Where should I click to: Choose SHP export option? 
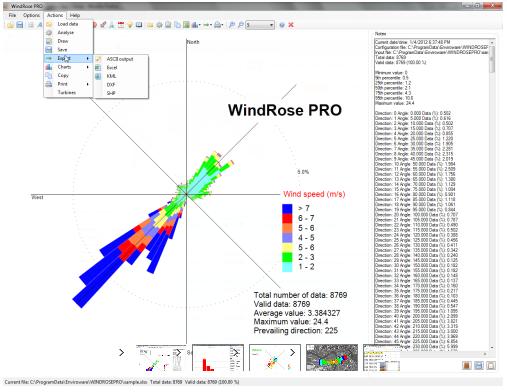coord(121,93)
